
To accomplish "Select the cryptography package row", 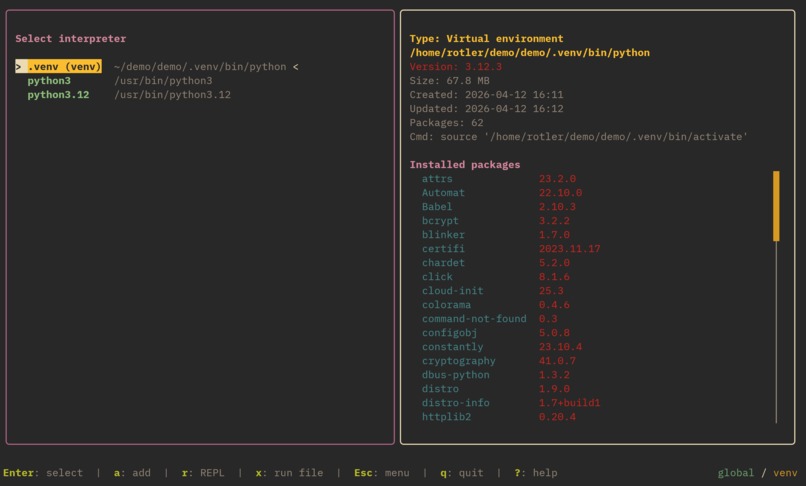I will tap(499, 361).
